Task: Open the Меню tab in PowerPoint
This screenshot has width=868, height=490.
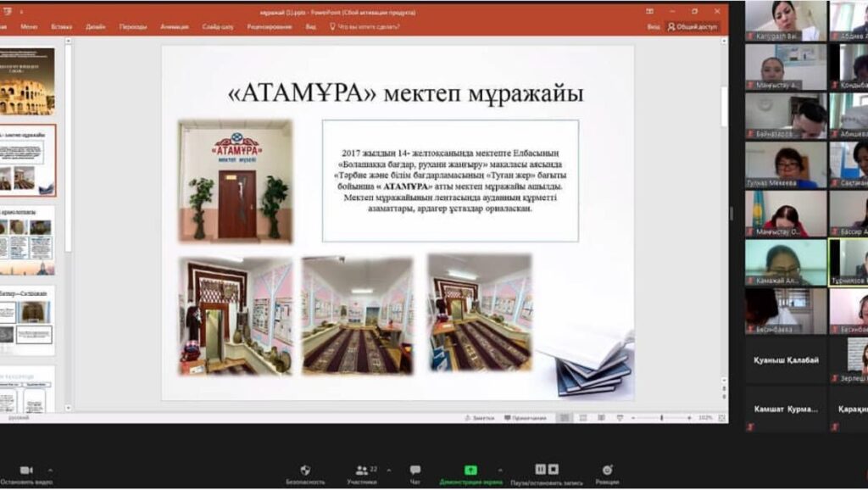Action: point(29,26)
